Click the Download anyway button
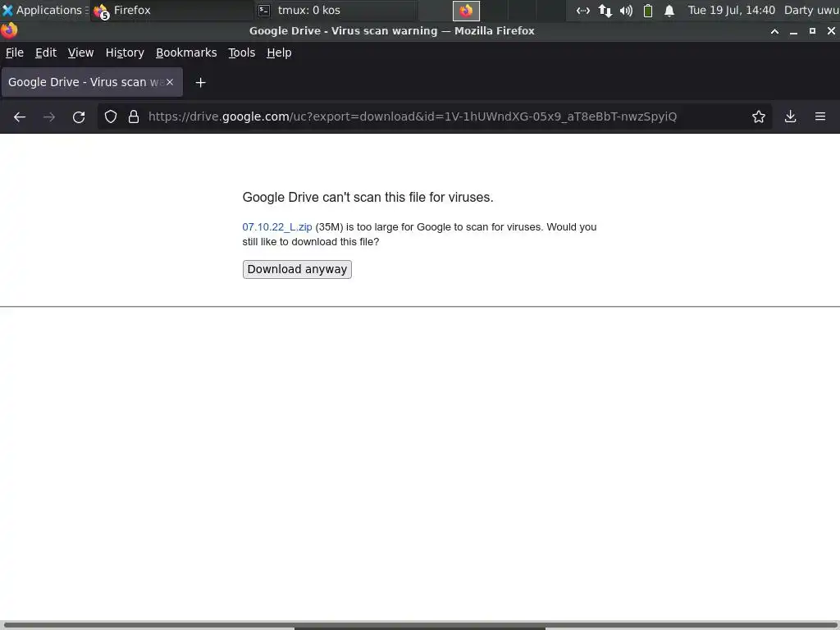The width and height of the screenshot is (840, 630). click(x=297, y=269)
